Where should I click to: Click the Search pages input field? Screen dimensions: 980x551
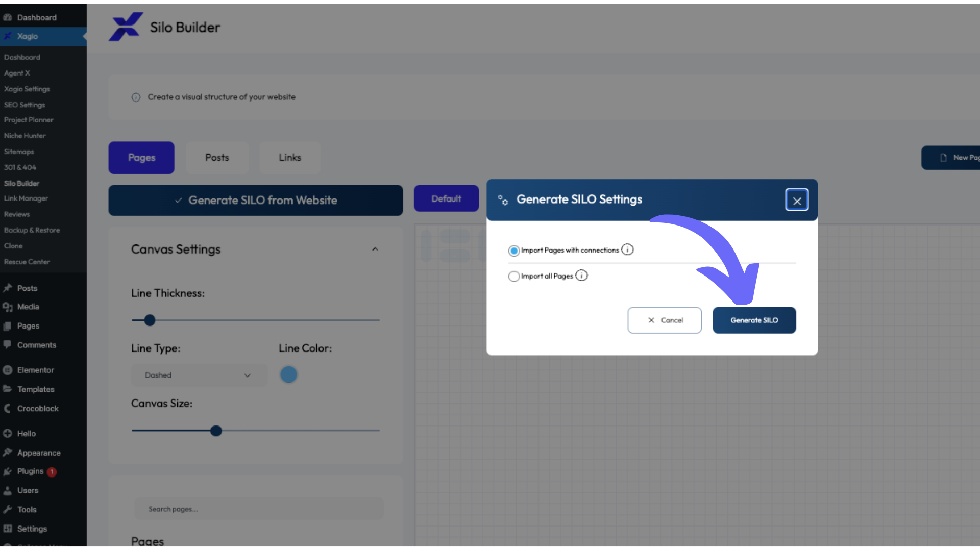tap(259, 509)
